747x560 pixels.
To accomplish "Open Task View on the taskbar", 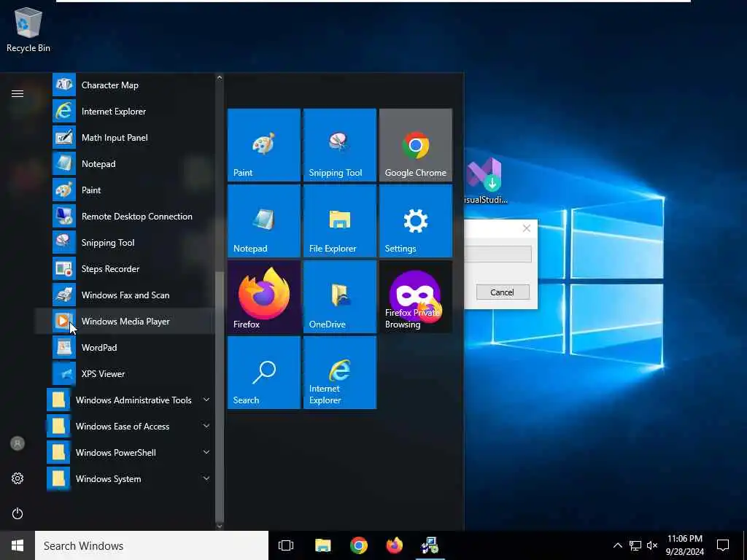I will [286, 545].
